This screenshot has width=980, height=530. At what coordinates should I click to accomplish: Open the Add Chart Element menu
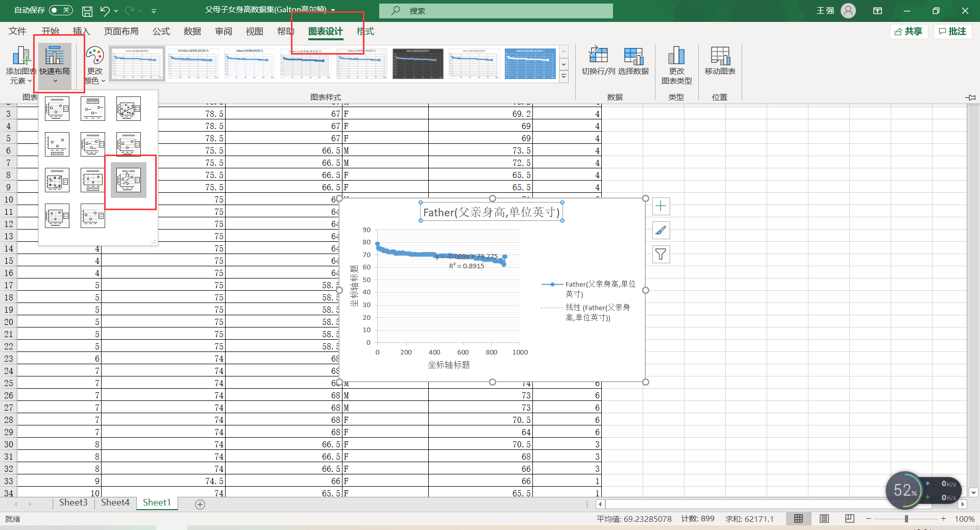20,65
